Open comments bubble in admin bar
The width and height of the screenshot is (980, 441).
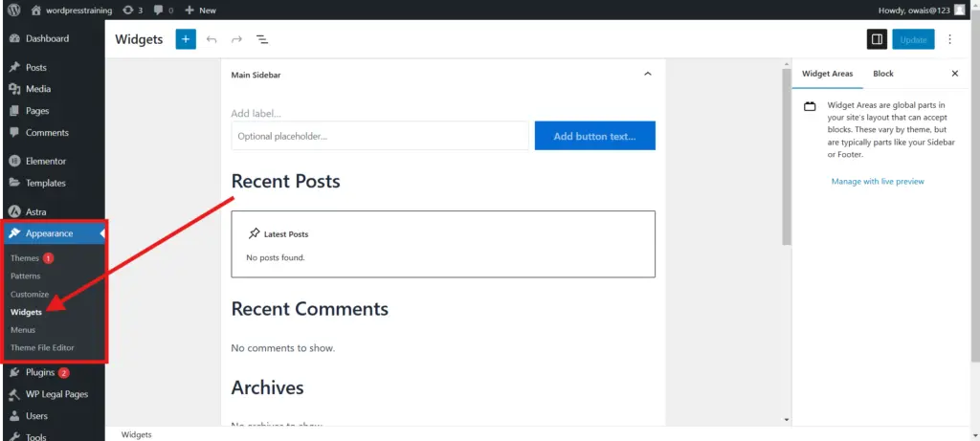click(164, 10)
